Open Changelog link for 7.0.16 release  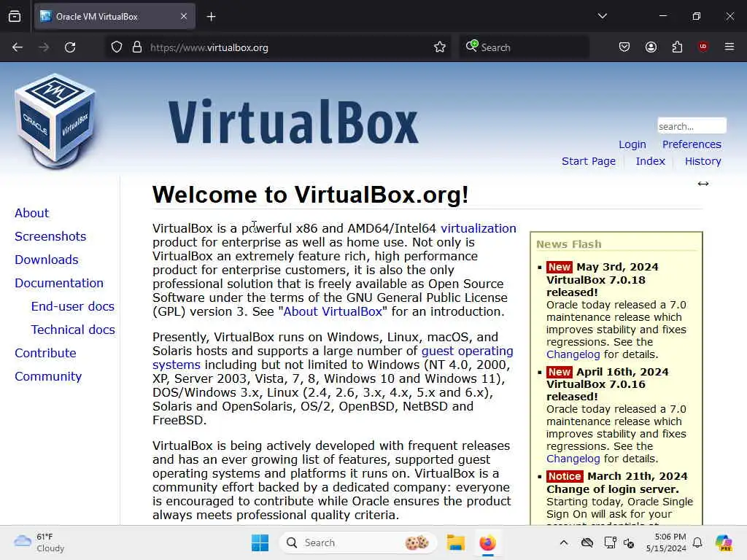tap(573, 459)
